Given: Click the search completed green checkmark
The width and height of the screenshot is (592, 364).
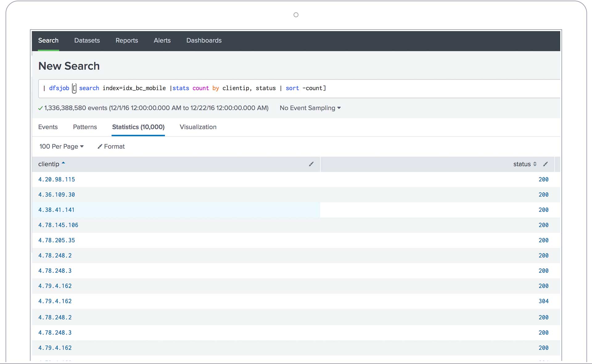Looking at the screenshot, I should 40,108.
